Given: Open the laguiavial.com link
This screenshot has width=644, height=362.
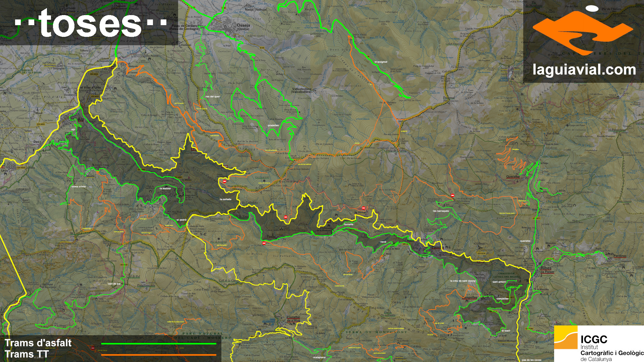Looking at the screenshot, I should 584,70.
